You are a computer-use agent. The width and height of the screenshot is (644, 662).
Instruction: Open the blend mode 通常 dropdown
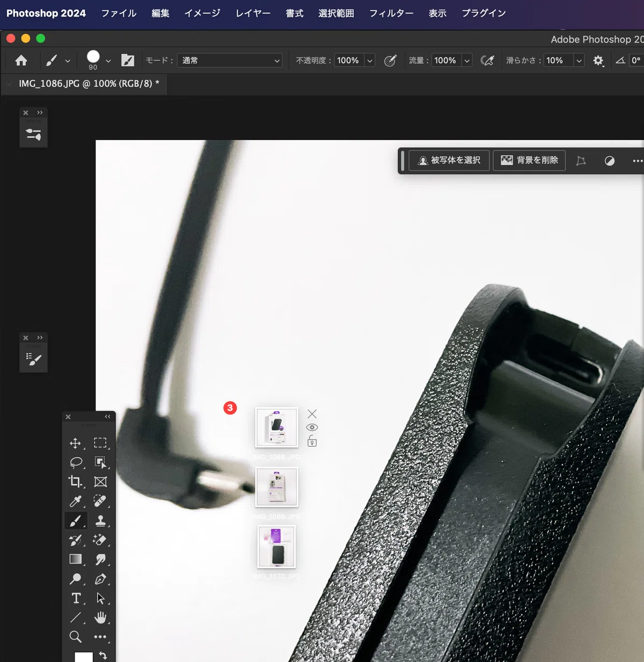pos(230,61)
